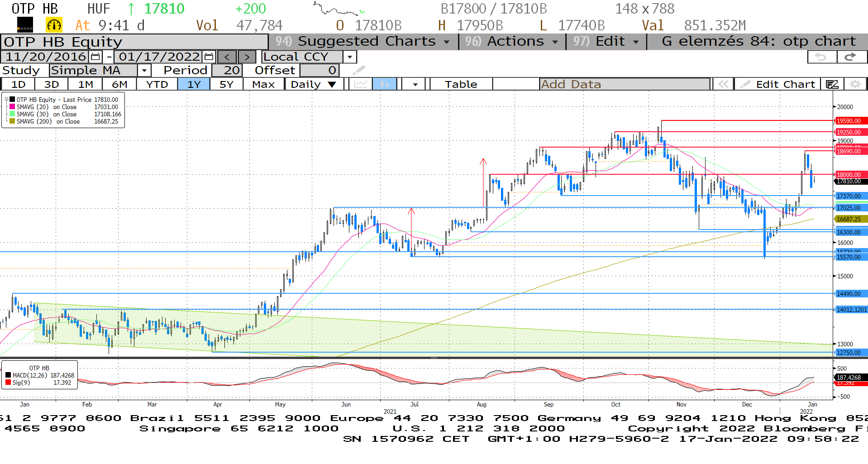This screenshot has height=464, width=868.
Task: Select line chart type icon
Action: pyautogui.click(x=361, y=84)
